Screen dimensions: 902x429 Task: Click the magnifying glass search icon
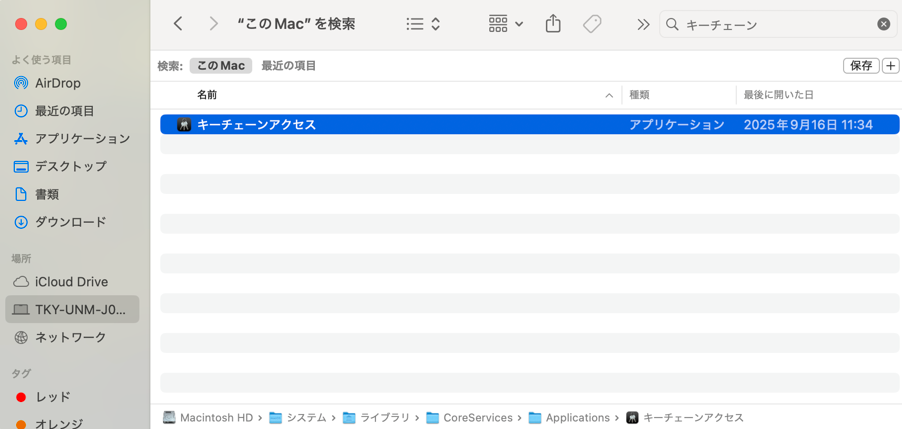pos(671,24)
